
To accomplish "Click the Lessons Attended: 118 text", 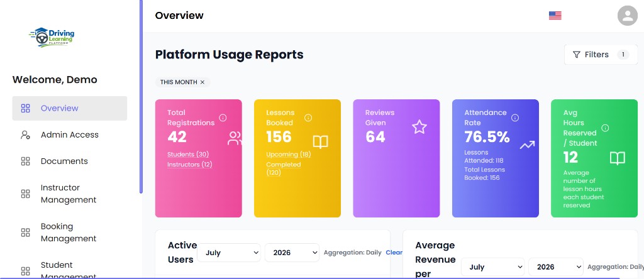I will tap(484, 156).
